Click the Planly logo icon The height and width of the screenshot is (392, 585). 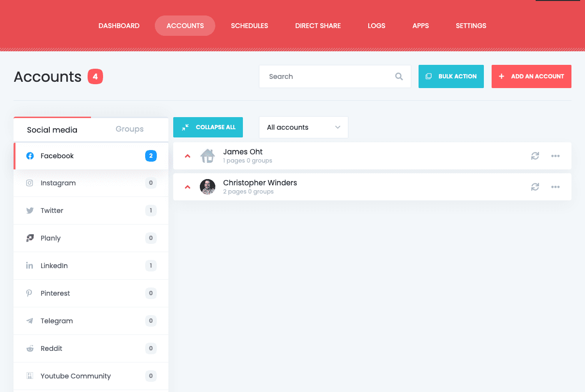tap(30, 238)
